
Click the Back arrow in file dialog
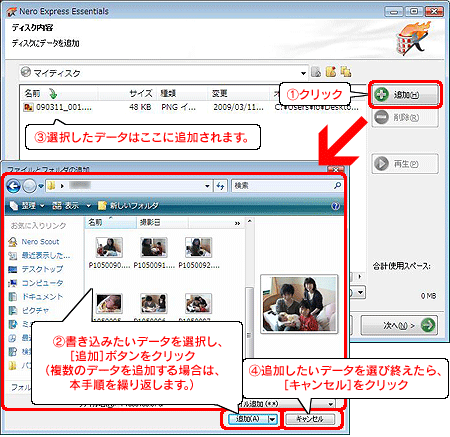[14, 186]
